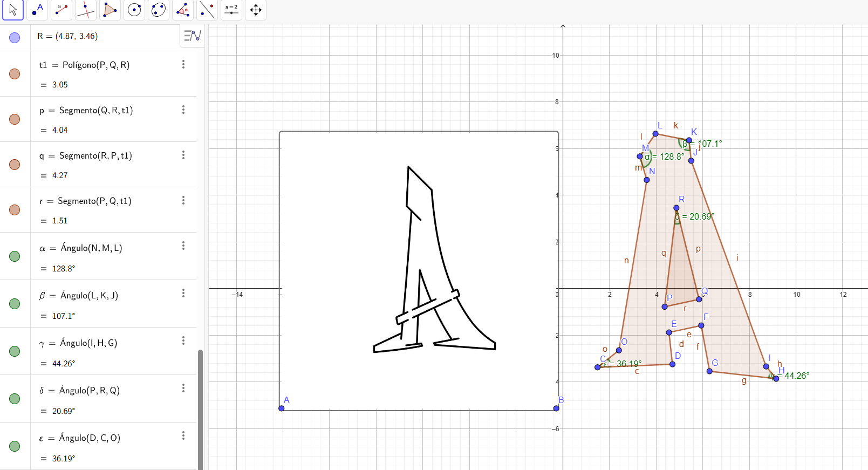Open options menu for segment p
The height and width of the screenshot is (470, 868).
click(x=183, y=110)
